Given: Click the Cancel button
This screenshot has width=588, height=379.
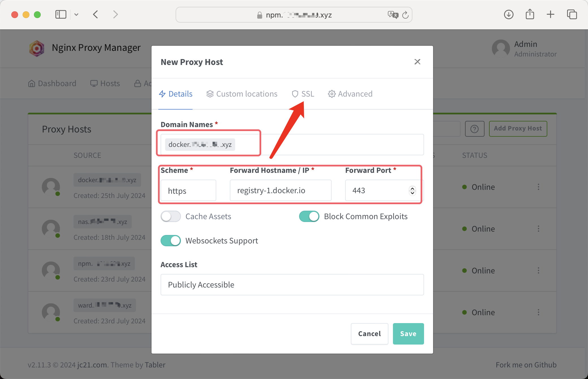Looking at the screenshot, I should pos(369,334).
